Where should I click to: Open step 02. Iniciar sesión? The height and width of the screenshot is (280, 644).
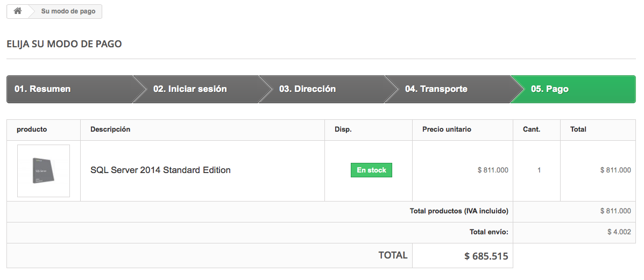click(190, 89)
